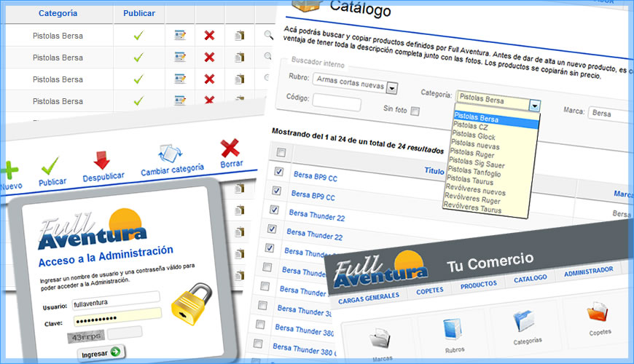Open the Categorías folder icon in Tu Comercio

pos(525,320)
